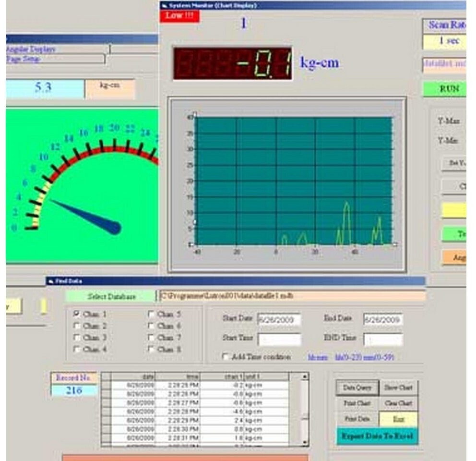This screenshot has width=476, height=461.
Task: Click the Print Data button
Action: [357, 419]
